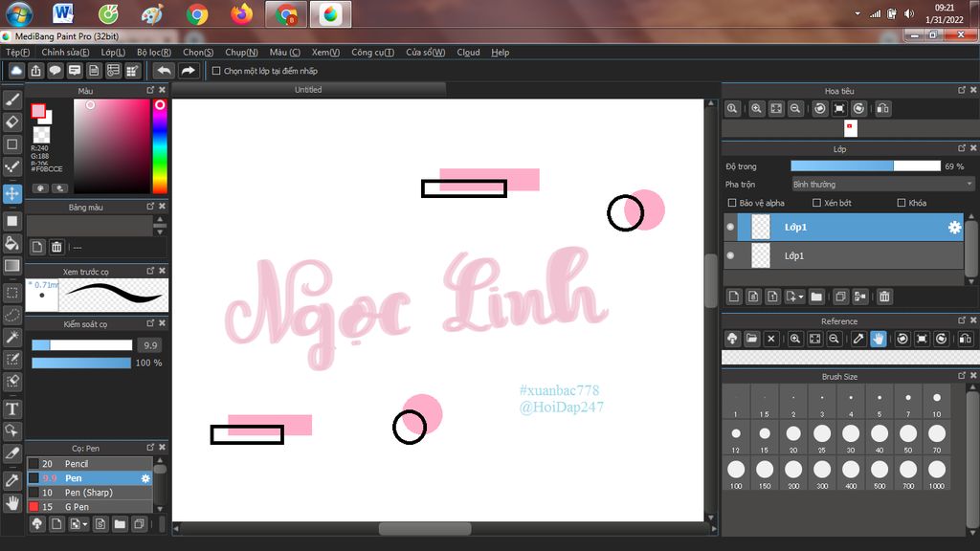Open the Bộ lọc menu

(x=153, y=53)
